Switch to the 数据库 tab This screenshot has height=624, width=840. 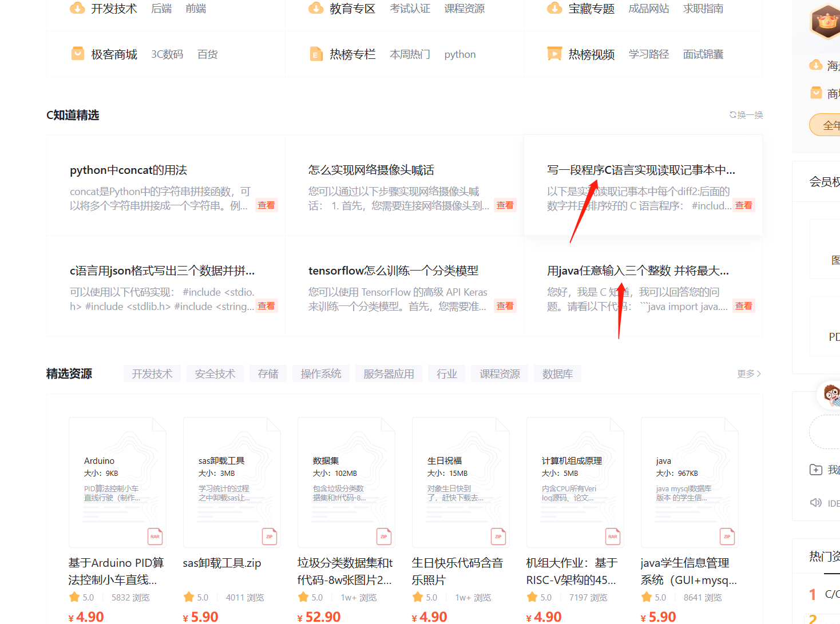click(558, 373)
